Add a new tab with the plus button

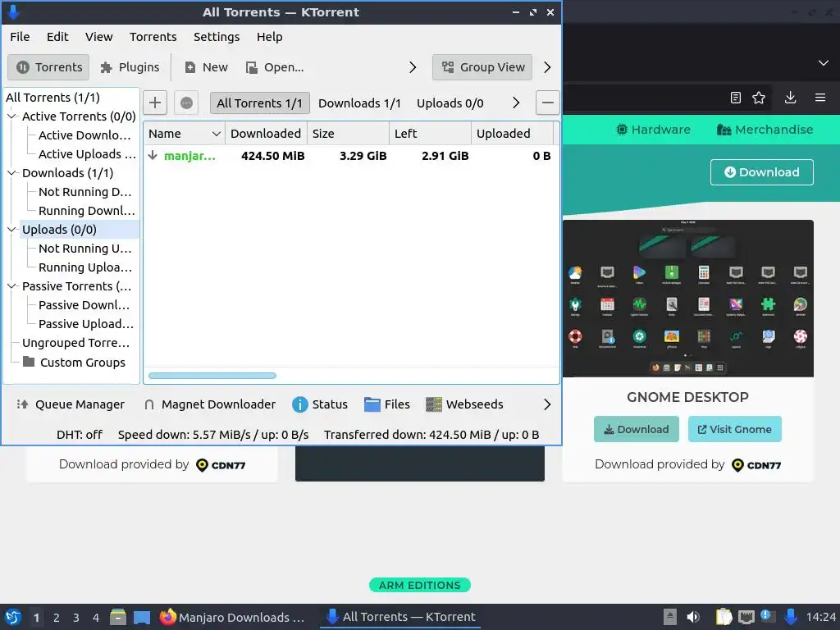[x=155, y=103]
